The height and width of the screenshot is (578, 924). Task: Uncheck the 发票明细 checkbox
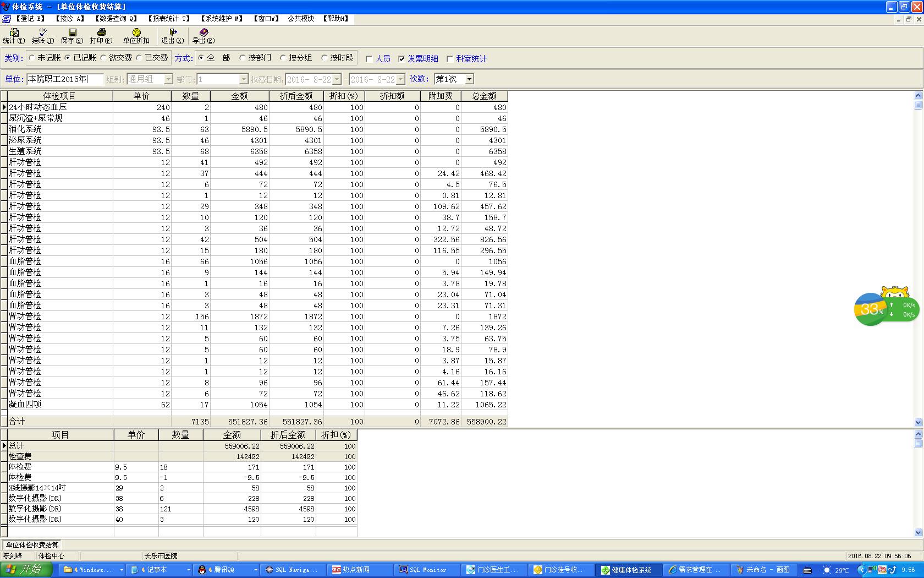tap(402, 59)
